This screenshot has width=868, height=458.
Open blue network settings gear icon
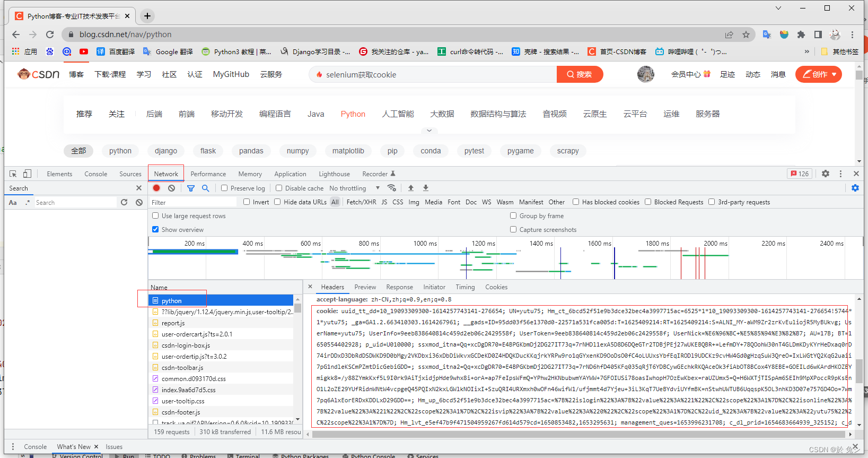[x=855, y=188]
